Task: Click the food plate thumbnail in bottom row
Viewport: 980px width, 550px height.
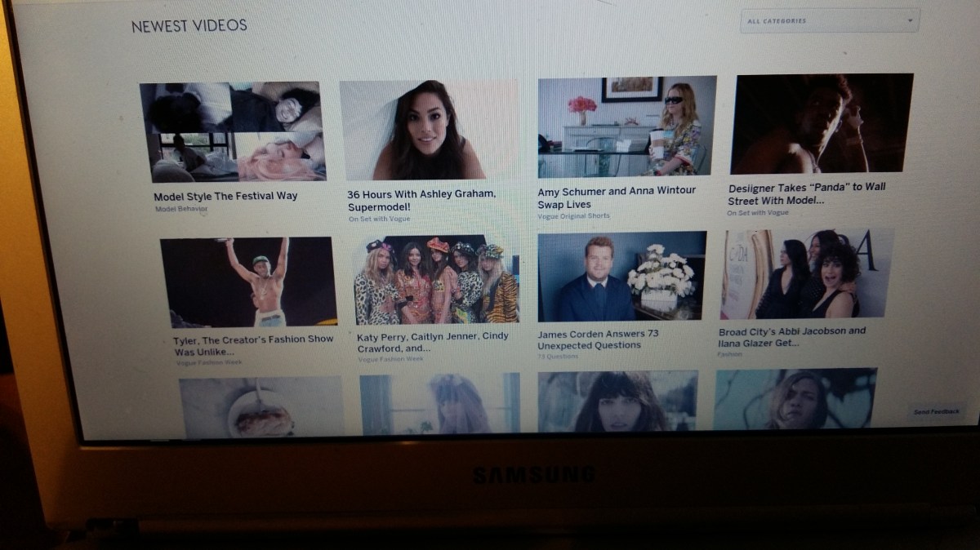Action: pos(261,406)
